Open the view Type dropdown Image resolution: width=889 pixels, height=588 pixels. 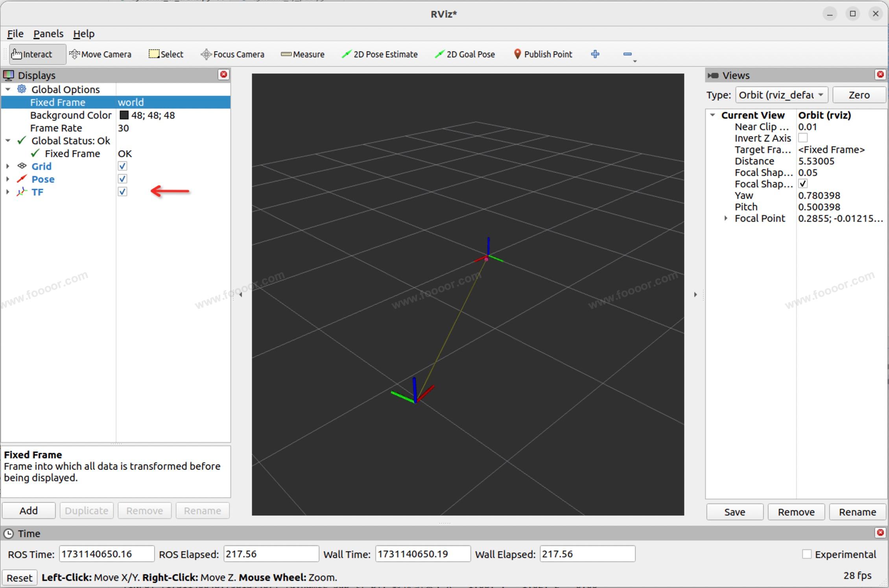click(781, 95)
